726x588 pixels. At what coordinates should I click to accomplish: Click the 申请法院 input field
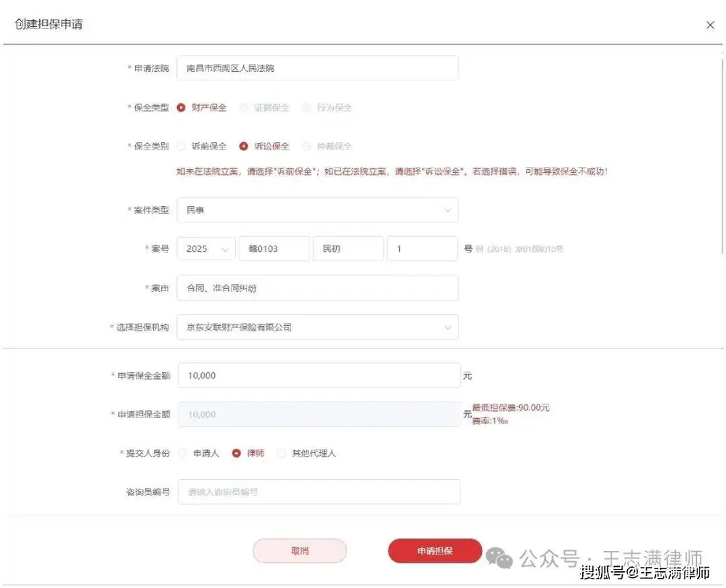point(318,68)
